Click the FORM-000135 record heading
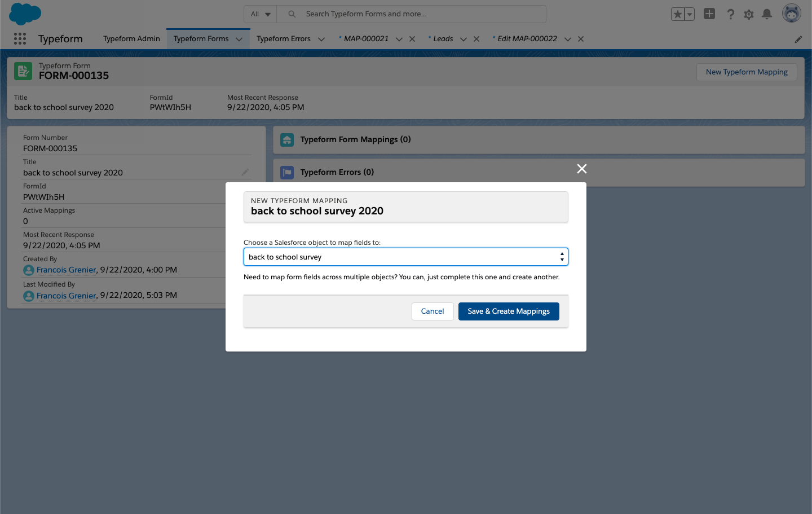The width and height of the screenshot is (812, 514). point(74,76)
